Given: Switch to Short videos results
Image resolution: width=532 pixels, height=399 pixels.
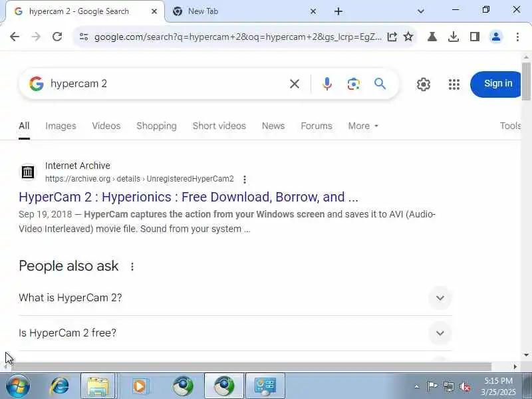Looking at the screenshot, I should coord(219,126).
